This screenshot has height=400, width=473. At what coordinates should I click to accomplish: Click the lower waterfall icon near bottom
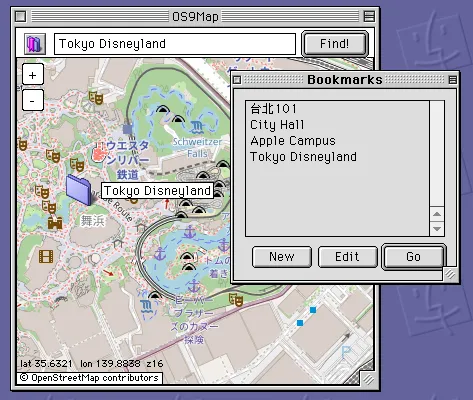coord(146,306)
